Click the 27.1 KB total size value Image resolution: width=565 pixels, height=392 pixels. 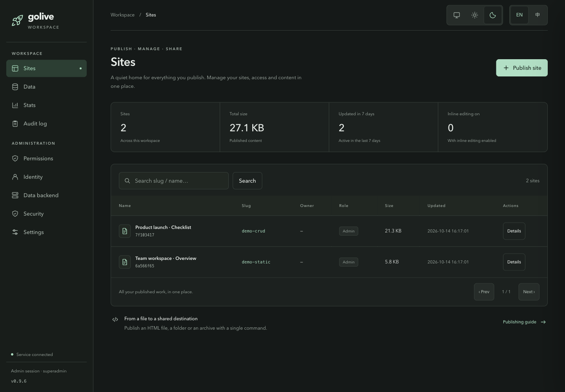247,128
